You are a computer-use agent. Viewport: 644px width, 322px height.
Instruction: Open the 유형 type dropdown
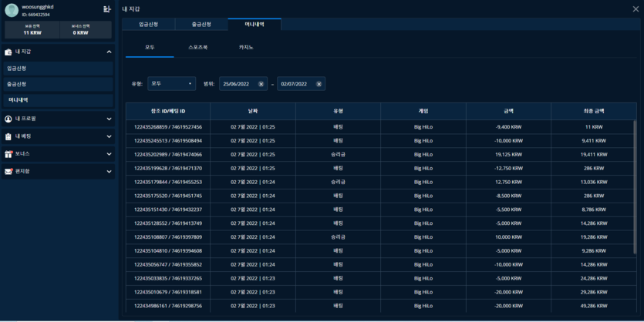coord(172,84)
